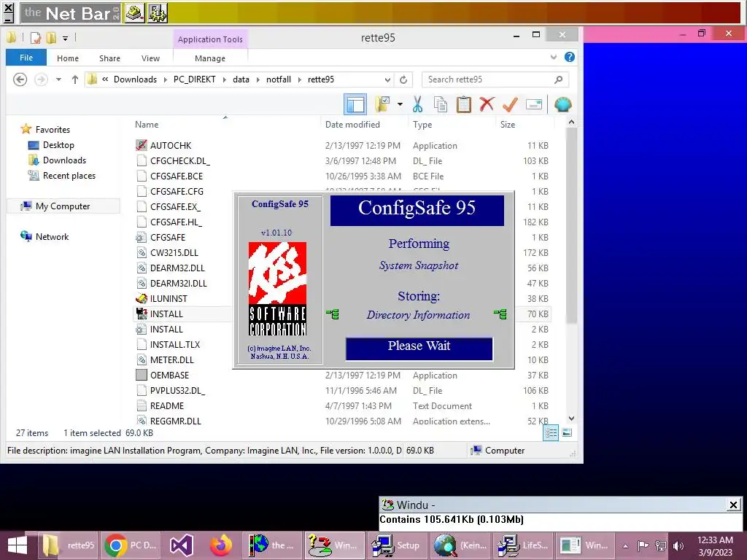Open the gear settings icon in the Net Bar

pyautogui.click(x=158, y=13)
